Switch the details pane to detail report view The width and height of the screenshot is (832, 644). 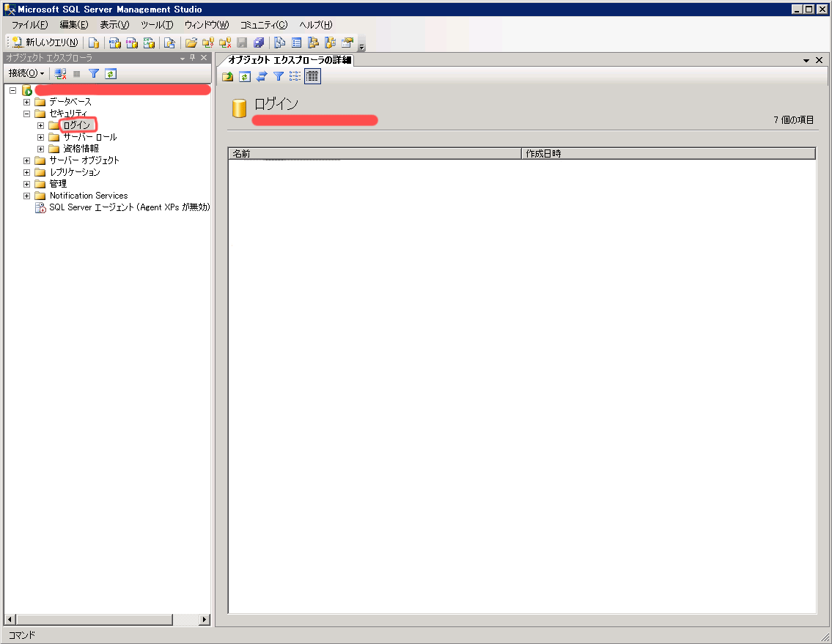click(312, 76)
